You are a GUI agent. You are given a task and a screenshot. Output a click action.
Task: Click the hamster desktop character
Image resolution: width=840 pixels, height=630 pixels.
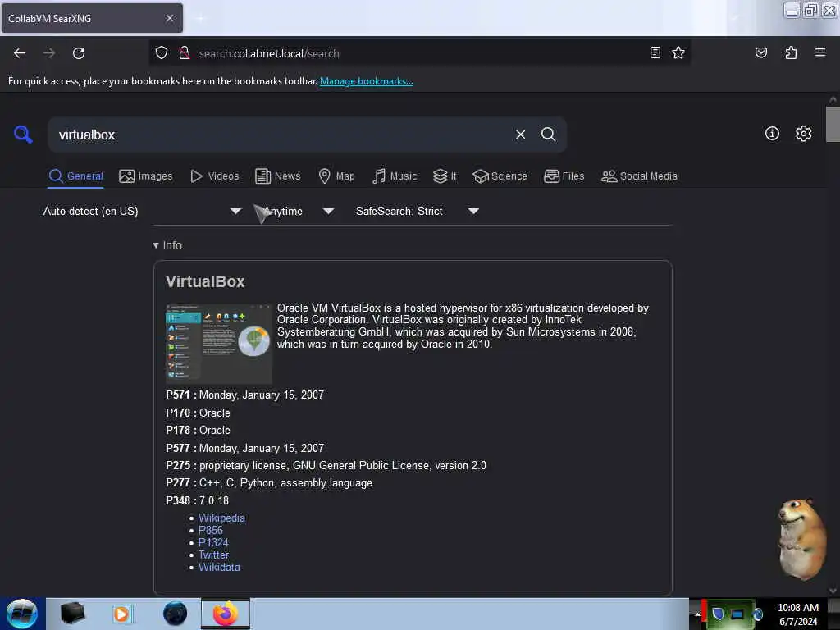(x=801, y=539)
